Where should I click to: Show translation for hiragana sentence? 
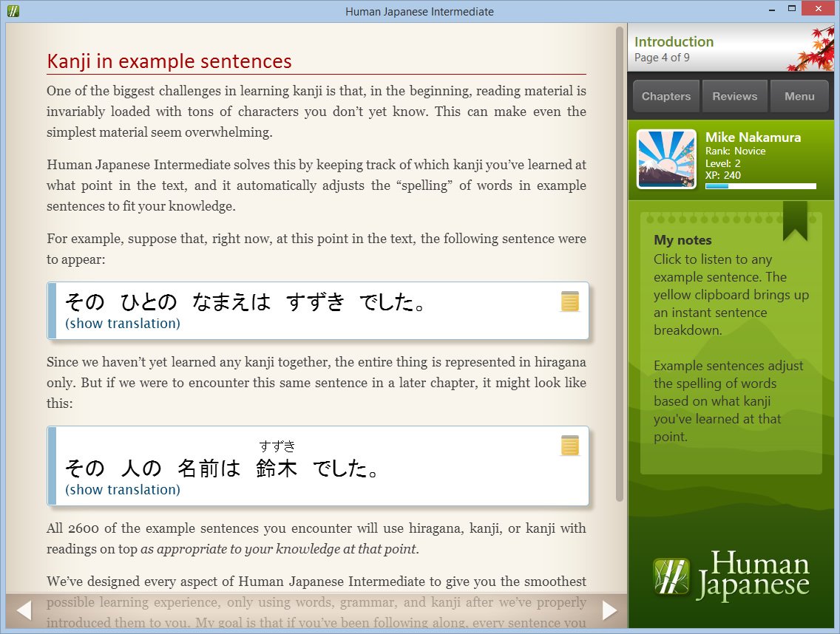coord(123,324)
